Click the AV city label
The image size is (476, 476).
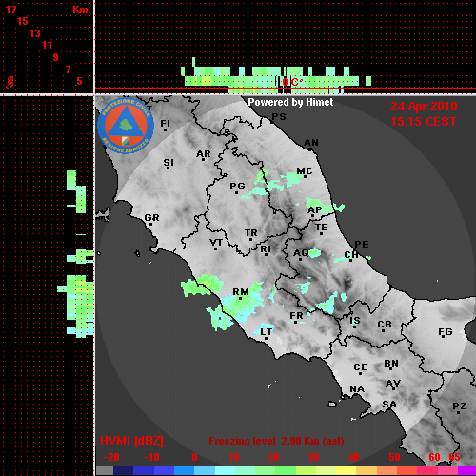pos(393,384)
